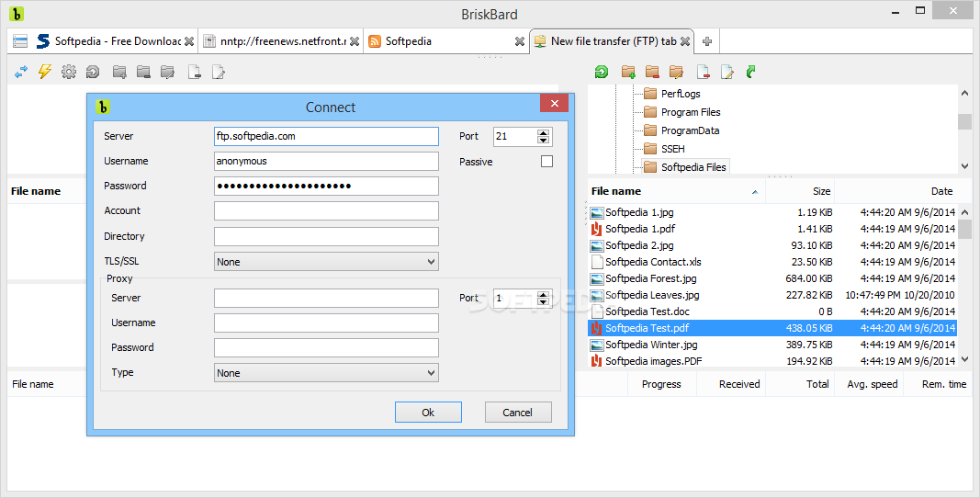
Task: Click the Proxy Password input field
Action: click(326, 347)
